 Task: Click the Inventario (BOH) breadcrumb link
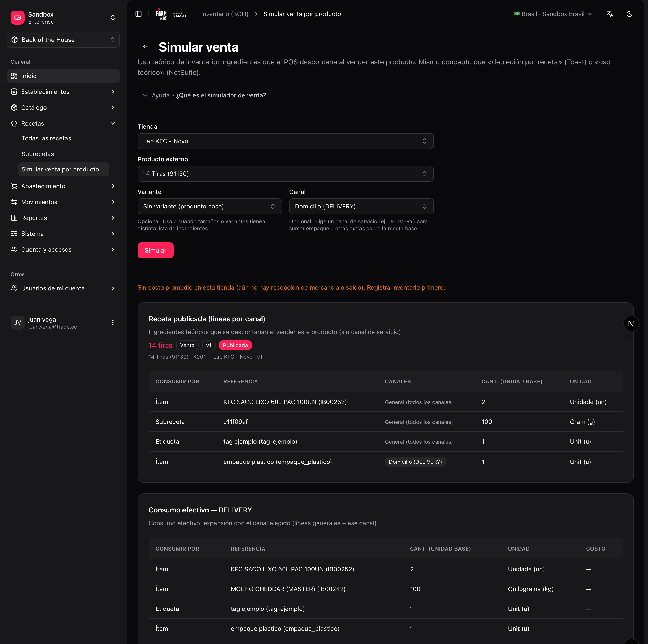(x=225, y=14)
